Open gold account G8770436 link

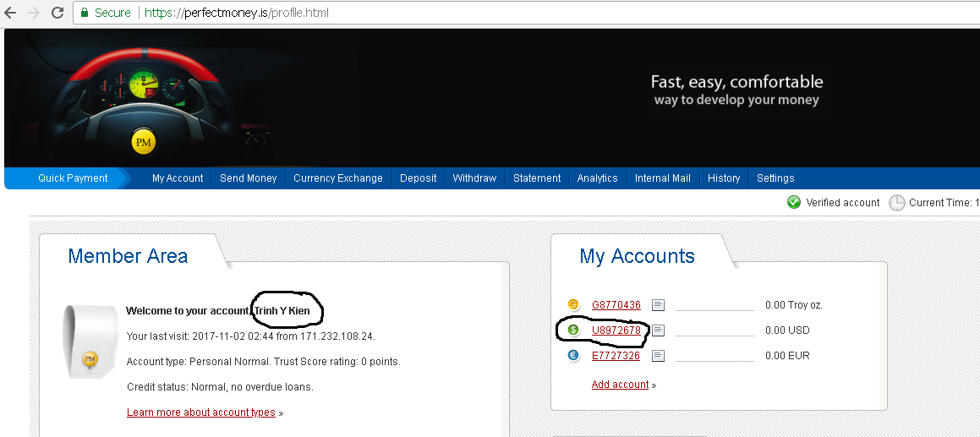point(616,305)
